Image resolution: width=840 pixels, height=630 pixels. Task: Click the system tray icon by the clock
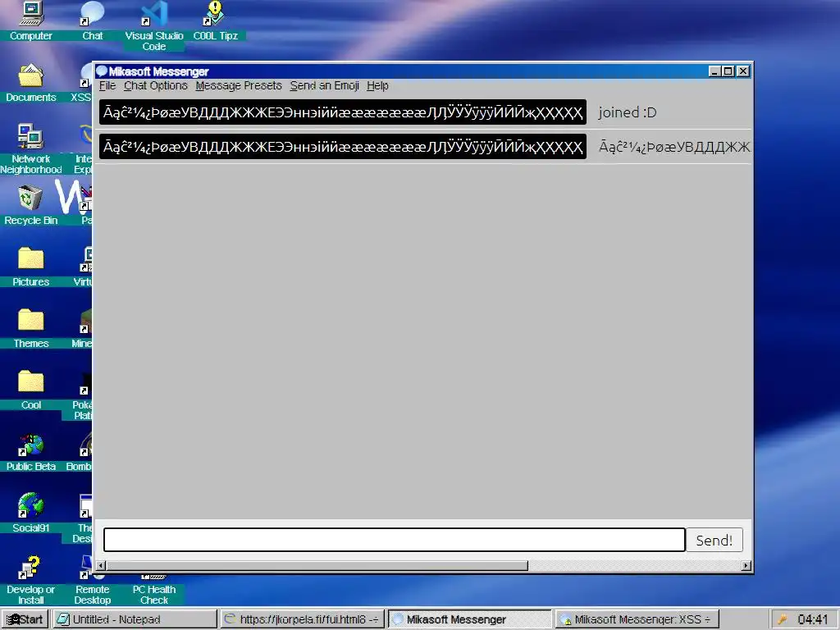click(x=782, y=620)
